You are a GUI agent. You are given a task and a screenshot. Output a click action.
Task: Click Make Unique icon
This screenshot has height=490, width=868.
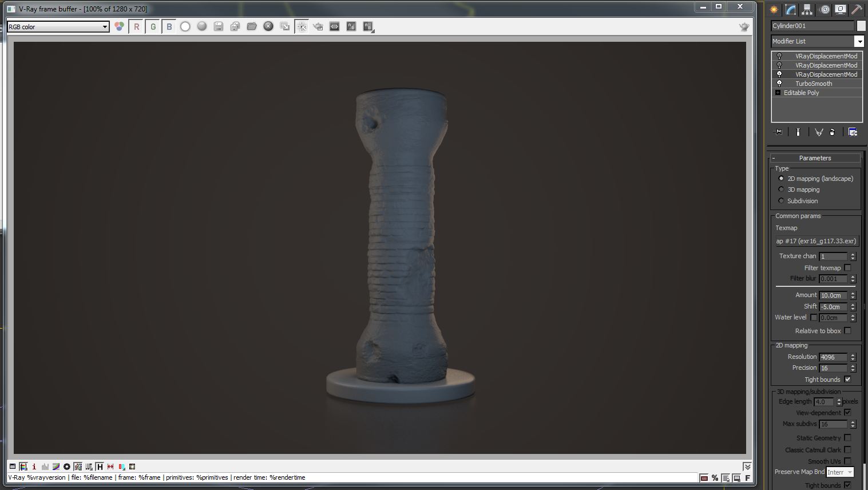pyautogui.click(x=819, y=132)
